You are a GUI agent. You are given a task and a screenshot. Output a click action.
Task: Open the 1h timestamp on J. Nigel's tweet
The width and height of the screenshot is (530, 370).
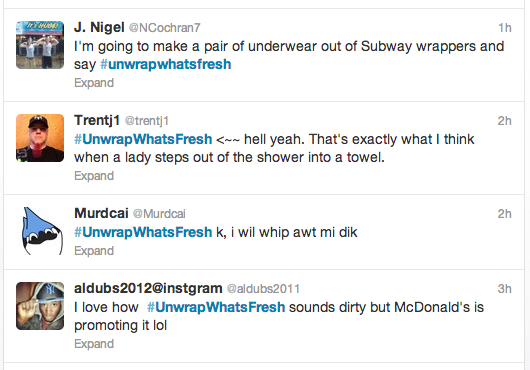(x=505, y=28)
